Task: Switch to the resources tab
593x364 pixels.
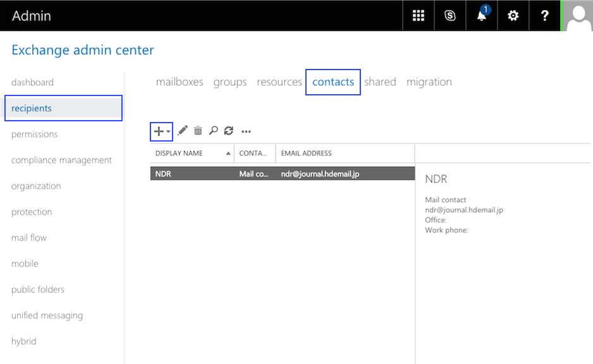Action: pyautogui.click(x=279, y=82)
